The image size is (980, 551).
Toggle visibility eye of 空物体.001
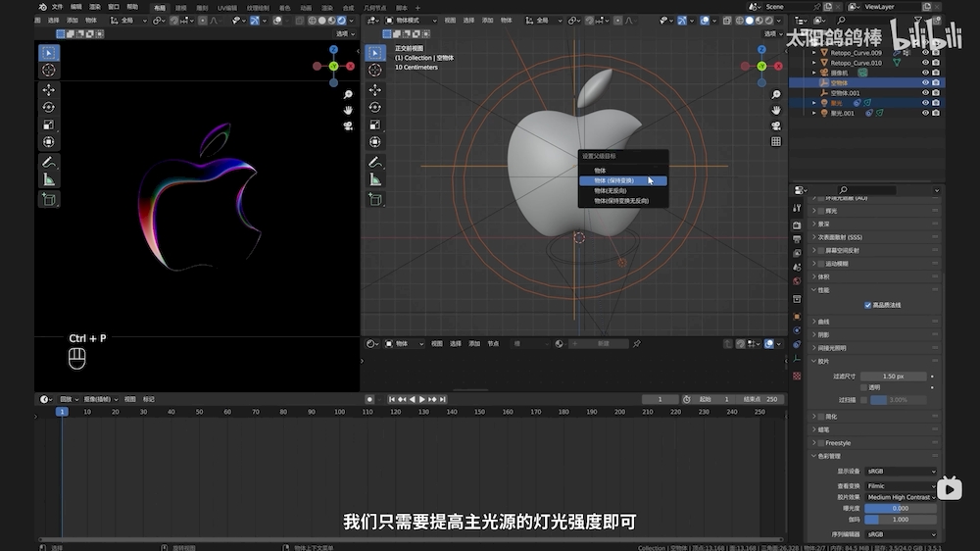coord(926,92)
